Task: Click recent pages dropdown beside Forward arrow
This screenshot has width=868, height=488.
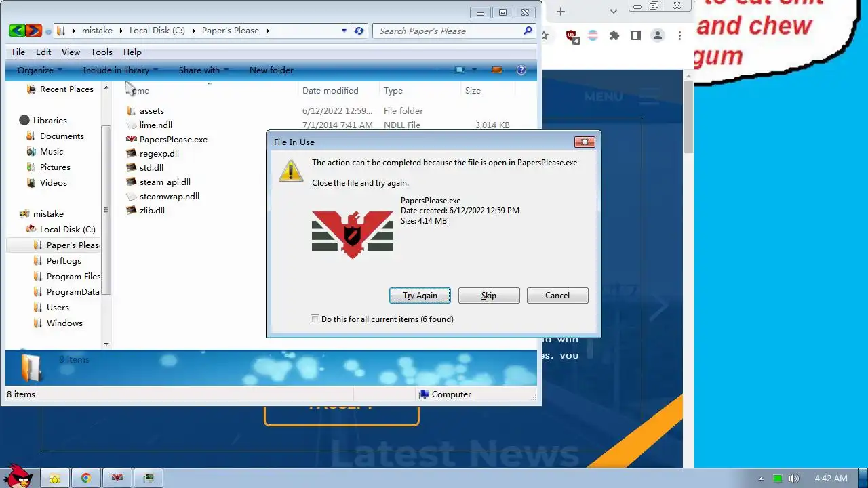Action: point(48,31)
